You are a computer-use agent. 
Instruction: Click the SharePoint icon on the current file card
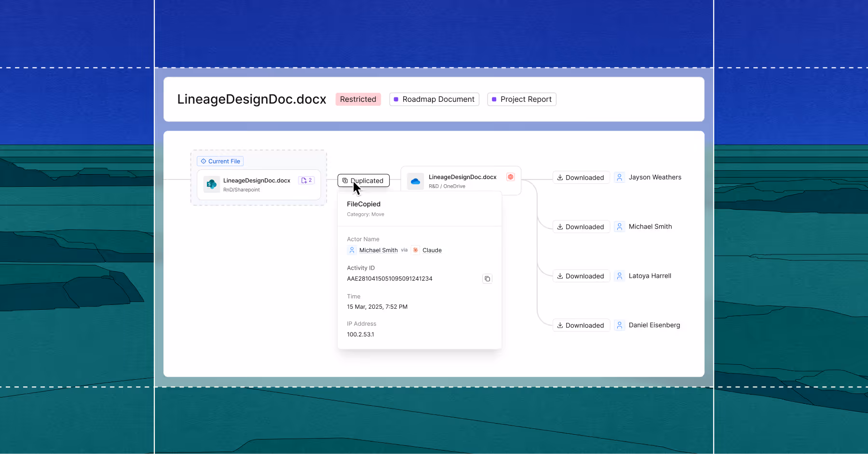tap(212, 184)
